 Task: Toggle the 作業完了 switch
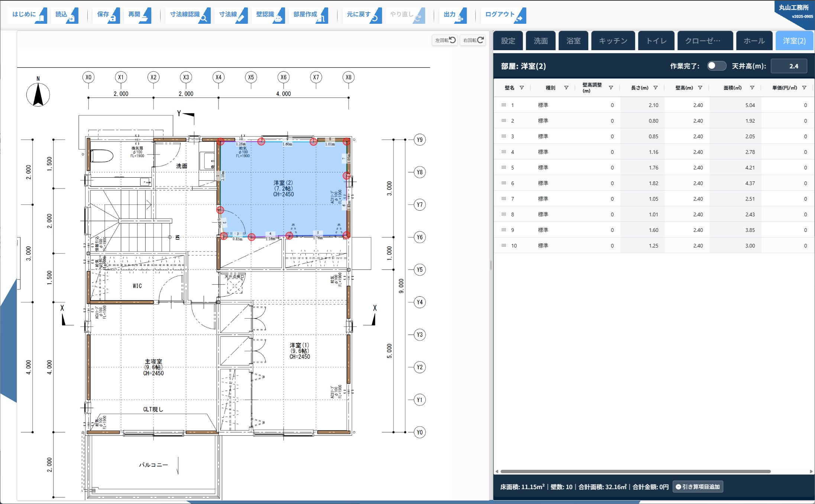[x=716, y=66]
